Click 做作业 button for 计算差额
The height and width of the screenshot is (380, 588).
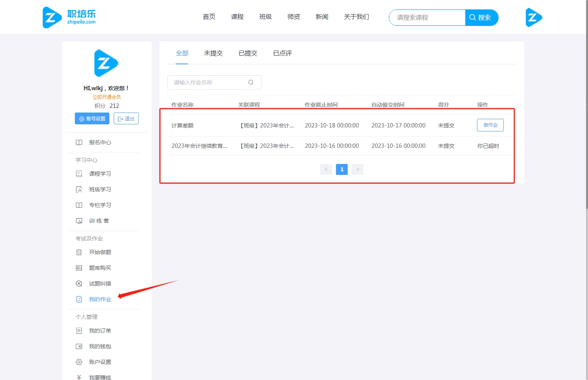pos(490,125)
